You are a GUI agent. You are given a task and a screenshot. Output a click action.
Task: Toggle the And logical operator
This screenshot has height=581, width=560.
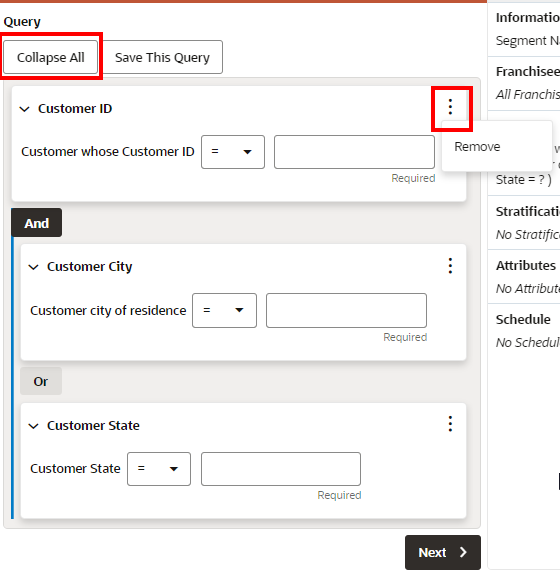pos(37,223)
